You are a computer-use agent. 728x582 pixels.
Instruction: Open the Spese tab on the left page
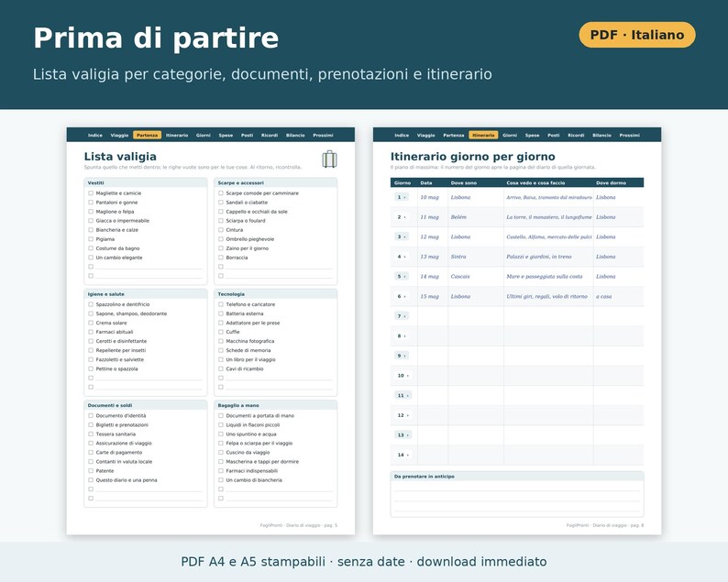pos(226,135)
